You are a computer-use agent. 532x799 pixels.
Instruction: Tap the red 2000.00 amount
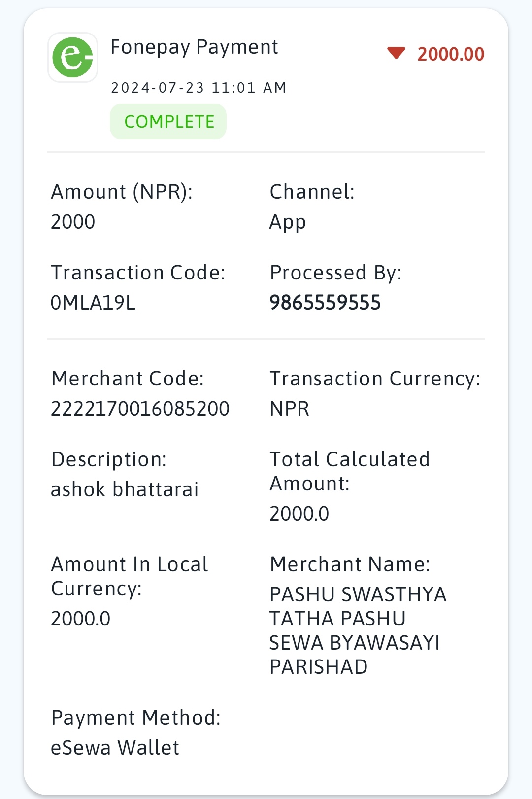coord(451,54)
